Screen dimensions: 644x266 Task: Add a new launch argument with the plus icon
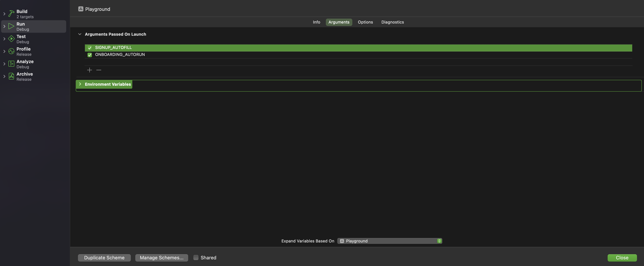click(89, 70)
